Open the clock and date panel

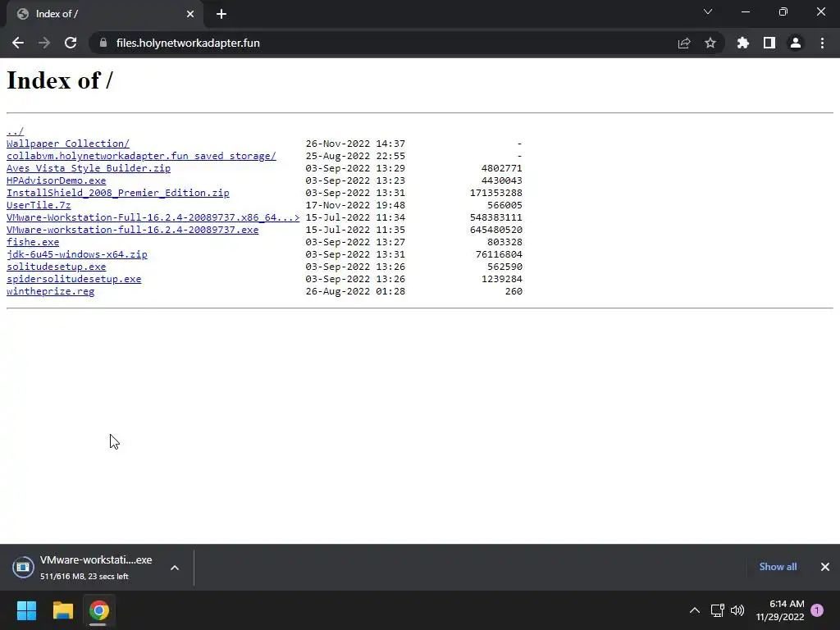(x=780, y=610)
